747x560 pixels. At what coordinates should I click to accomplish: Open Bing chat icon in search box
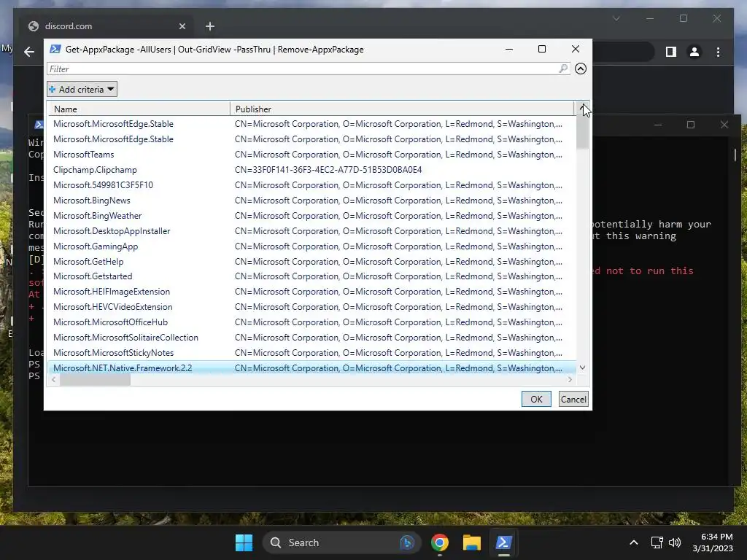coord(407,542)
